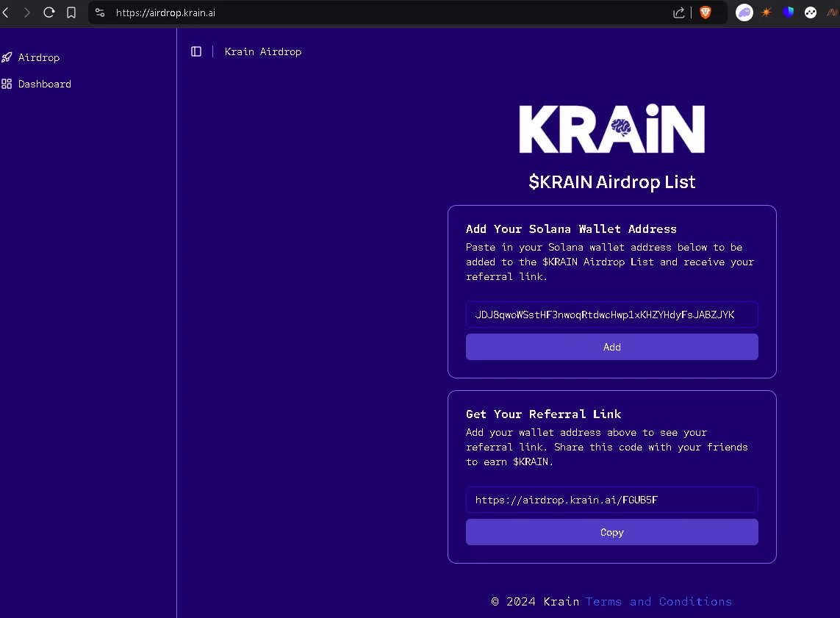The height and width of the screenshot is (618, 840).
Task: Click the 'Krain Airdrop' breadcrumb text
Action: pyautogui.click(x=263, y=51)
